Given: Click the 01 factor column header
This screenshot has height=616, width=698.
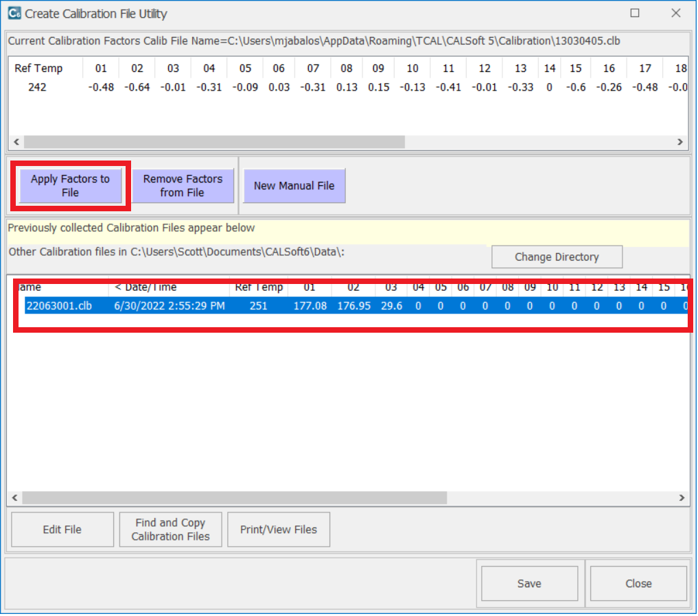Looking at the screenshot, I should (101, 68).
